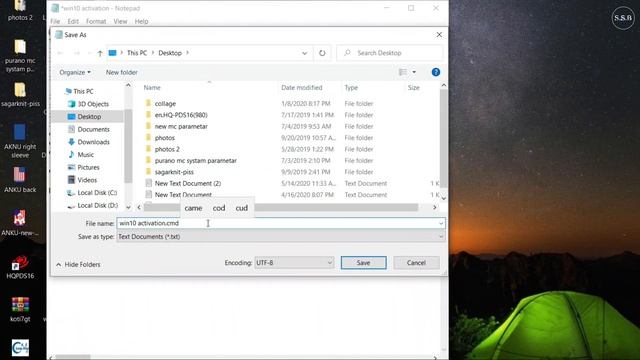Image resolution: width=640 pixels, height=360 pixels.
Task: Click This PC in the address breadcrumb
Action: (137, 53)
